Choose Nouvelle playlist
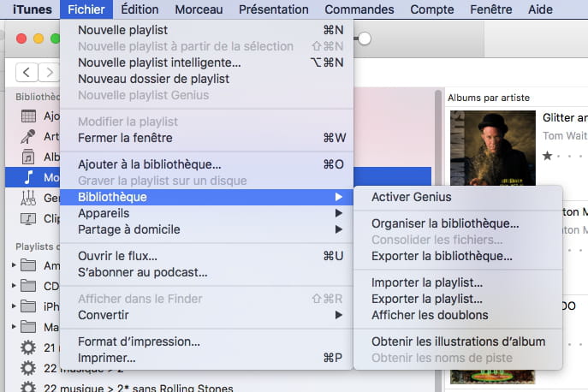Screen dimensions: 588x392 206,30
